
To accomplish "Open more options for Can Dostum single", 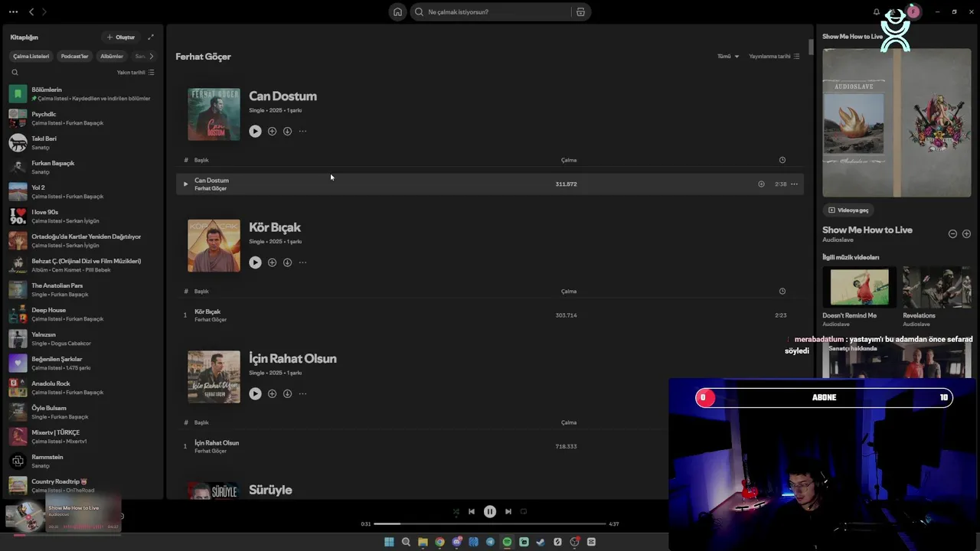I will (302, 132).
